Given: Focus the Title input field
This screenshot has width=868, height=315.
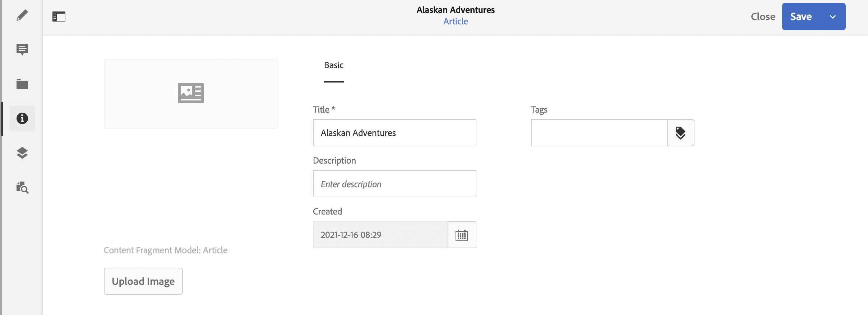Looking at the screenshot, I should [394, 133].
